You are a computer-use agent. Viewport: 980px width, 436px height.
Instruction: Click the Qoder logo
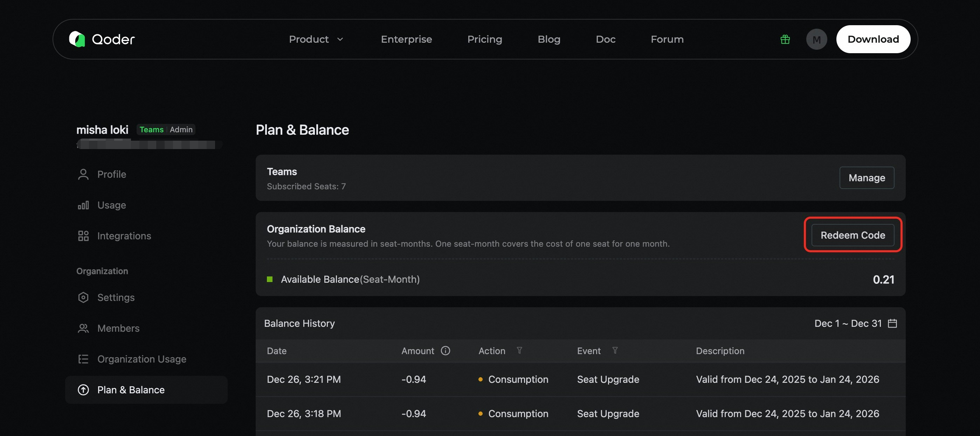point(102,39)
